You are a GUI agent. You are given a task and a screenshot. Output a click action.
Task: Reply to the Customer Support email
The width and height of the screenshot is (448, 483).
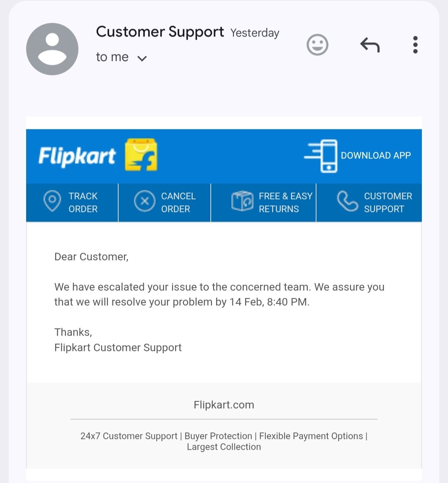pos(370,45)
